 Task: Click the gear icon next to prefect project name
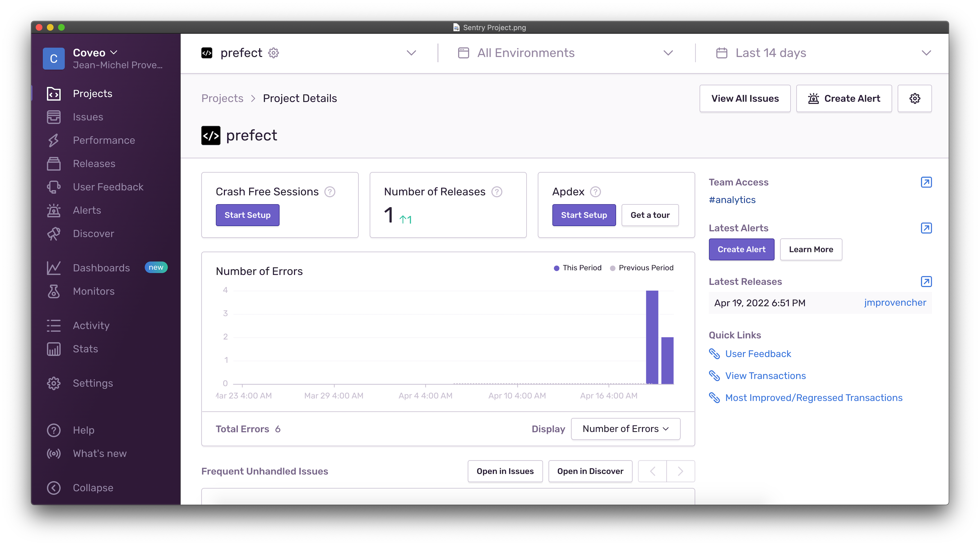[x=273, y=53]
